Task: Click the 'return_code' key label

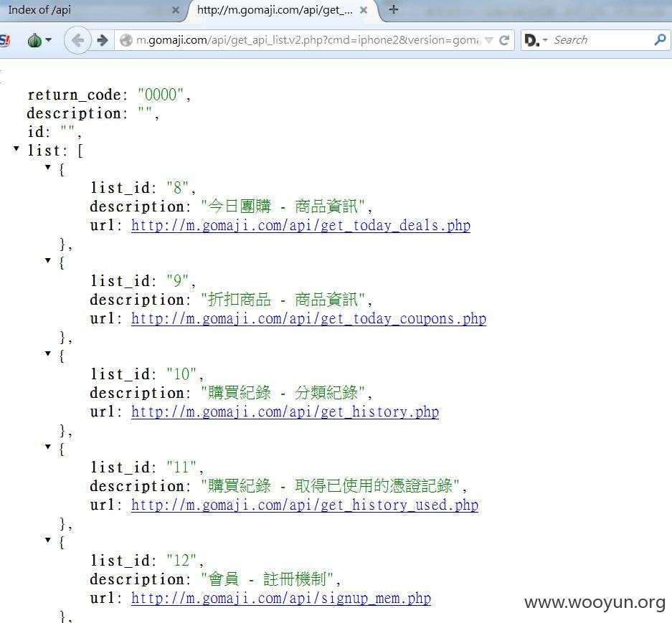Action: click(x=74, y=95)
